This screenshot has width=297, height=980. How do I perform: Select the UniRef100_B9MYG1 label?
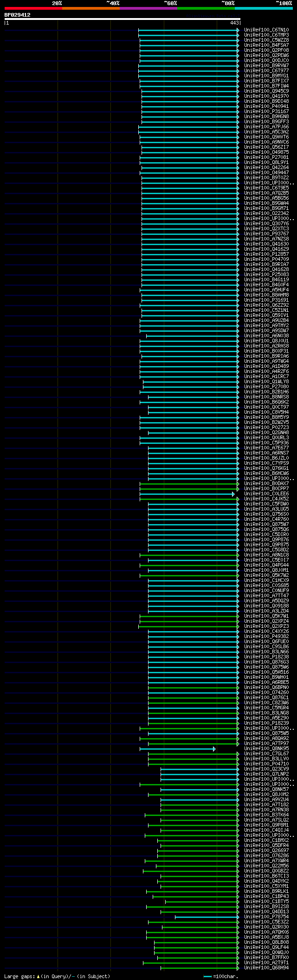266,76
